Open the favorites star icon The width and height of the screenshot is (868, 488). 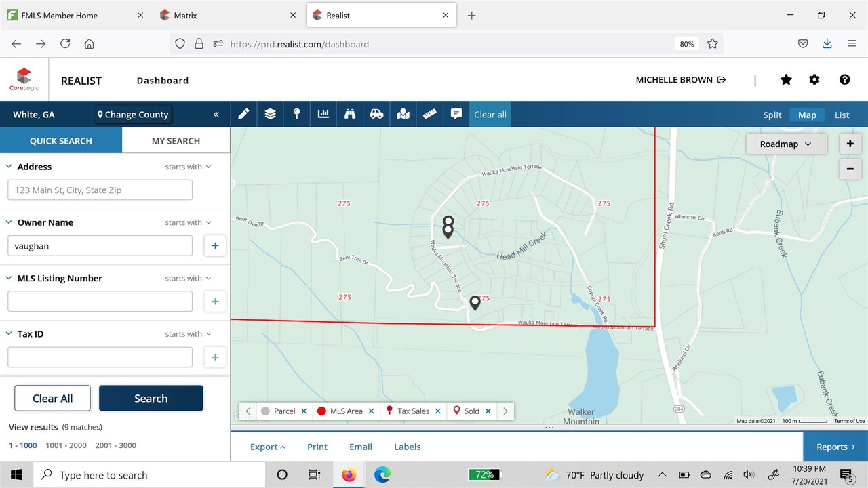coord(786,80)
